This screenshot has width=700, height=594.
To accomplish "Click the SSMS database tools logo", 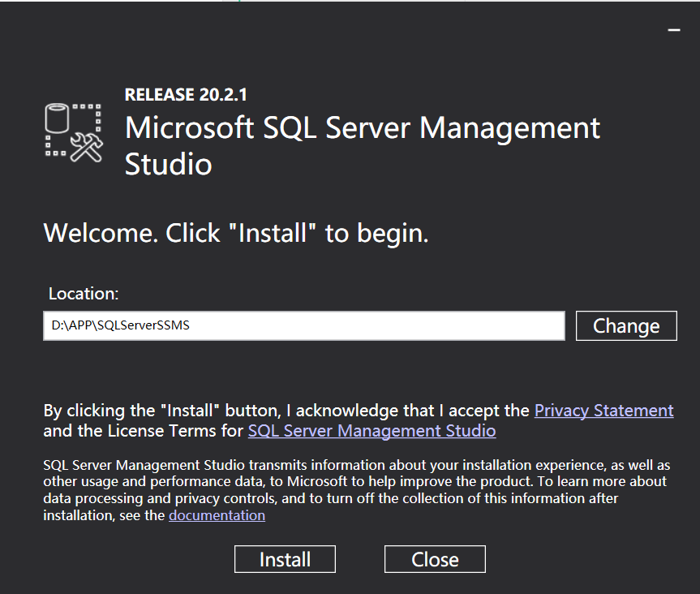I will click(x=74, y=132).
